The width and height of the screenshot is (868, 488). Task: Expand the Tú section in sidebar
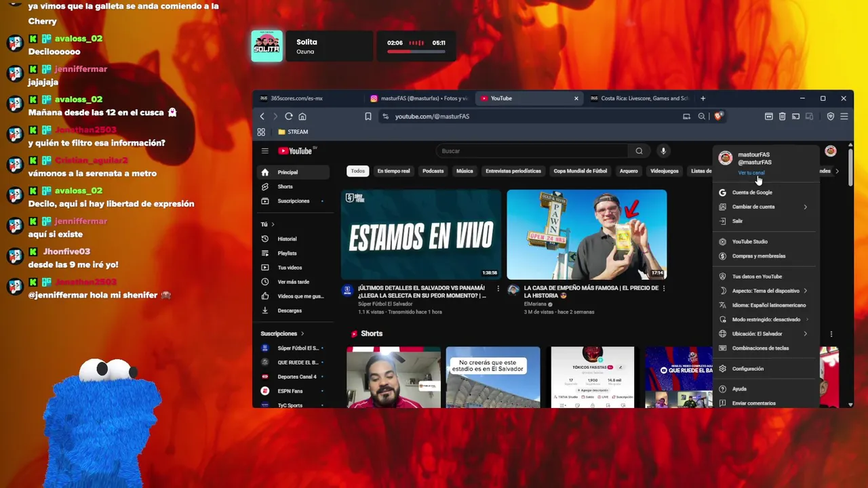click(x=268, y=224)
